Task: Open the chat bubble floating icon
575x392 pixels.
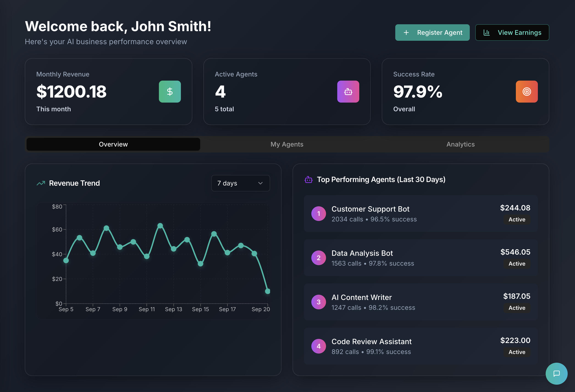Action: 556,373
